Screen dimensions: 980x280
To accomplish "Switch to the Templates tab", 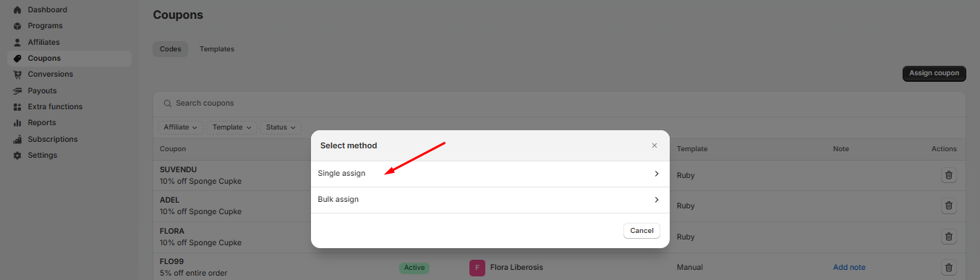I will (x=217, y=49).
